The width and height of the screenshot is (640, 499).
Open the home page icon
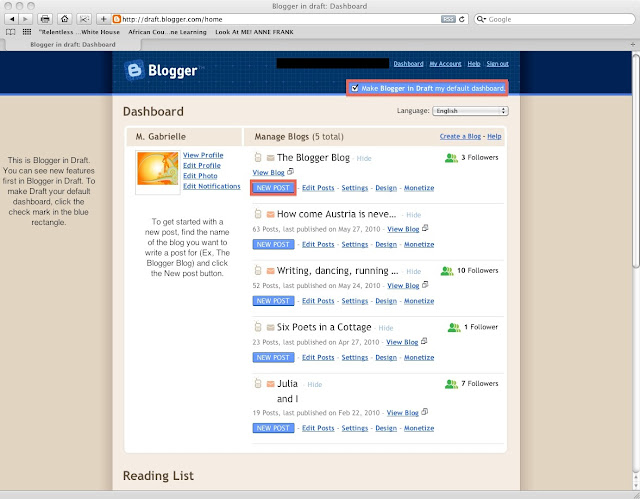[x=64, y=19]
